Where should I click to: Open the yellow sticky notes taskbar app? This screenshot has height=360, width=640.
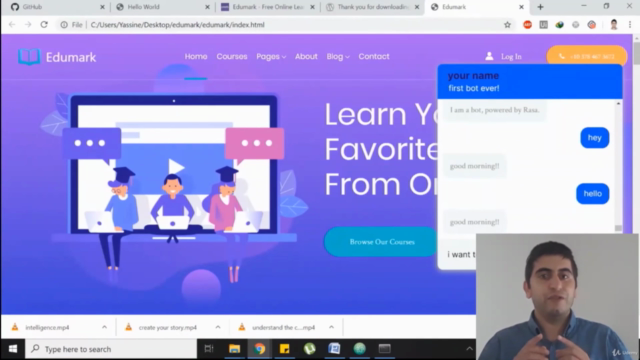click(284, 349)
